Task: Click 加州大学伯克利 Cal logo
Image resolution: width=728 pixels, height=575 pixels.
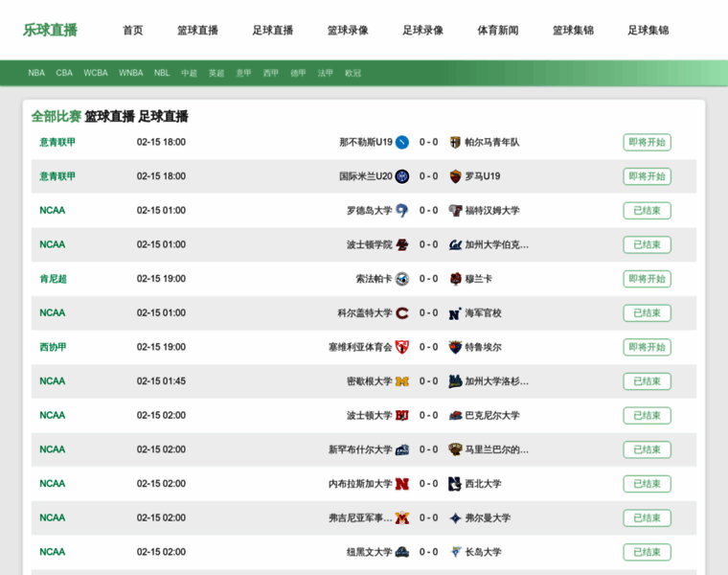Action: pos(455,244)
